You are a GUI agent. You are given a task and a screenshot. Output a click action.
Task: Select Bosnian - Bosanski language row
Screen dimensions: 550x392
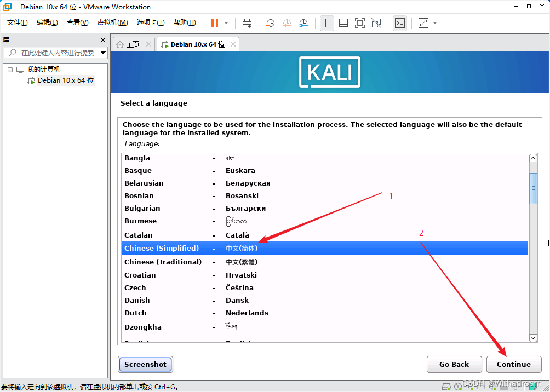click(x=324, y=196)
